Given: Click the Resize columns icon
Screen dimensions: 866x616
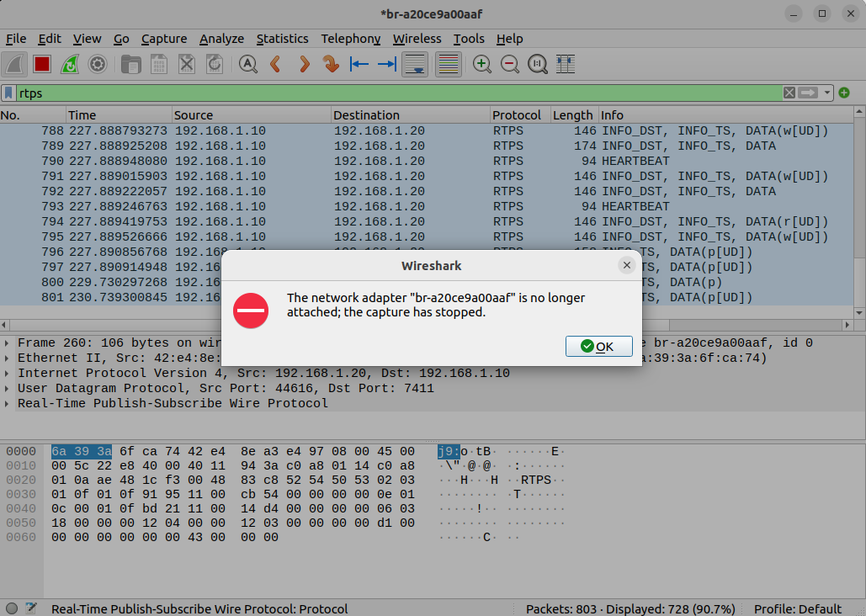Looking at the screenshot, I should (x=565, y=65).
